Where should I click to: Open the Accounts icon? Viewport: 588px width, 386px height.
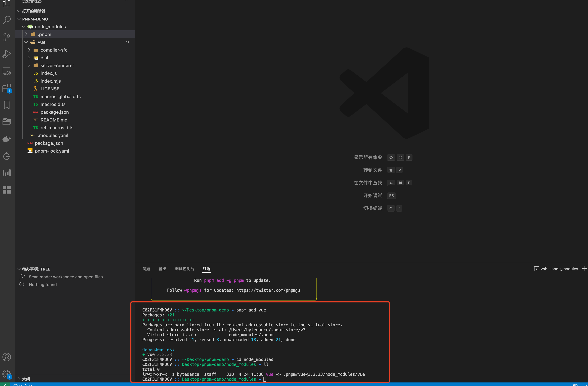pyautogui.click(x=7, y=357)
